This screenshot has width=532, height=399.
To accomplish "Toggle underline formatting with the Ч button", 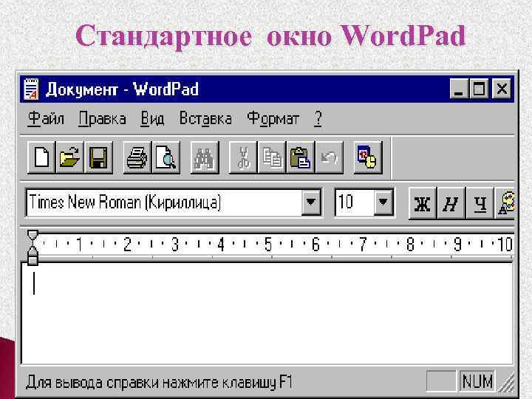I will (x=480, y=204).
